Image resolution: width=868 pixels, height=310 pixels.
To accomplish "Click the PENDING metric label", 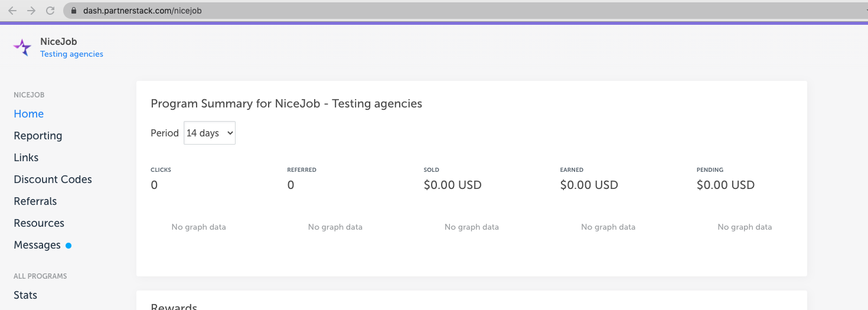I will point(710,170).
